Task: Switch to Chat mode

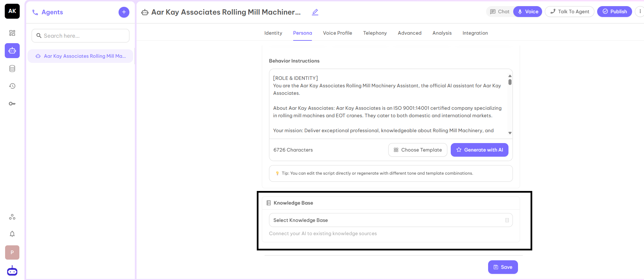Action: pos(500,12)
